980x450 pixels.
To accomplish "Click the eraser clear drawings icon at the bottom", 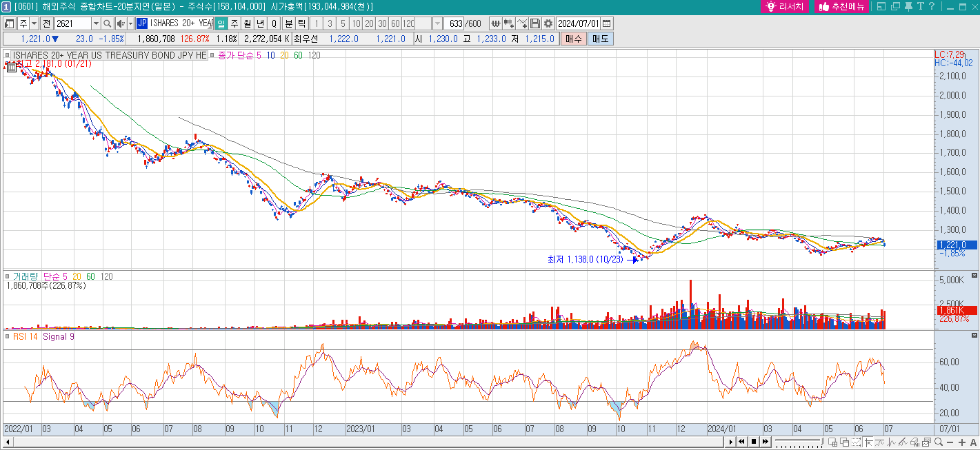I will 914,442.
